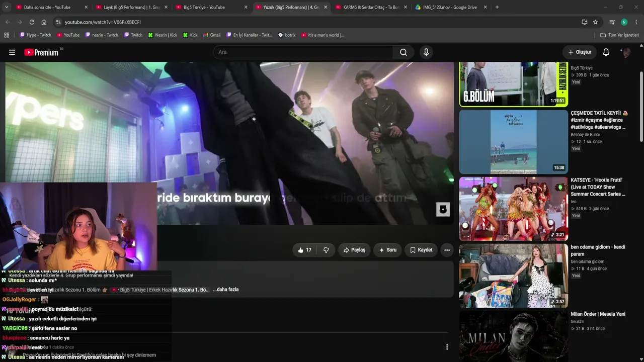Open a new browser tab

click(497, 7)
